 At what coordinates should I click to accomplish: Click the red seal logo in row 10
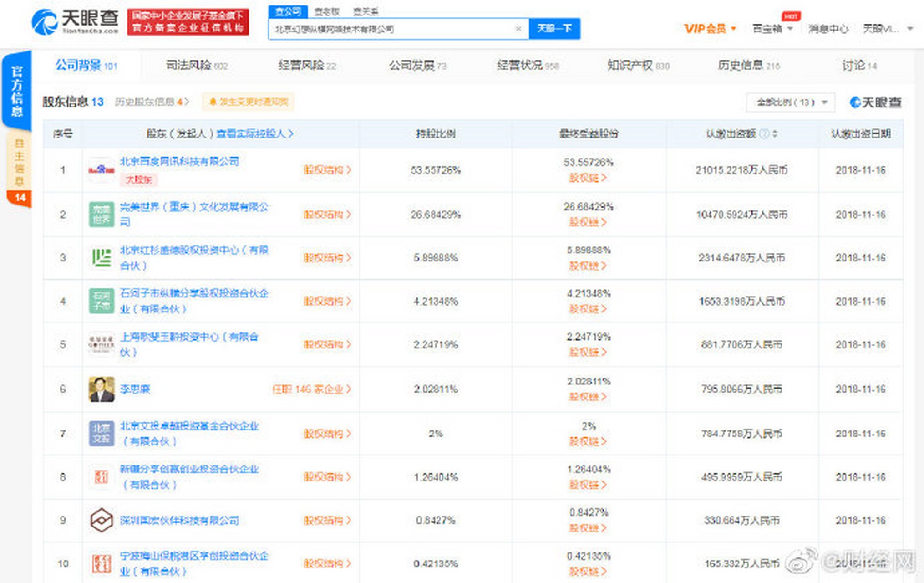pos(101,563)
